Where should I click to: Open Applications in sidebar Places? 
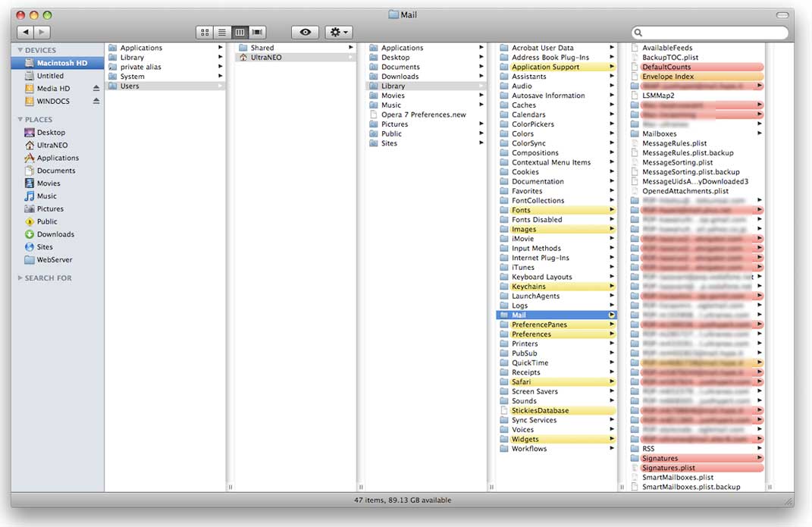coord(57,158)
